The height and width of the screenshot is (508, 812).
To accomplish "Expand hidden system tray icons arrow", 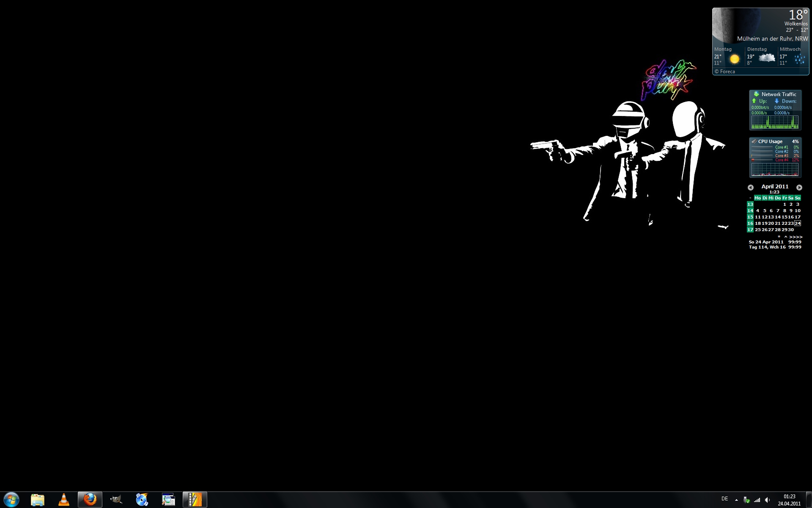I will (736, 500).
